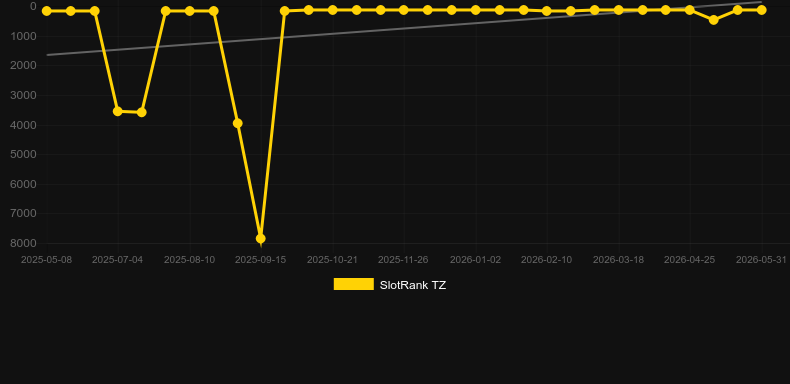Click the 6000 y-axis label
The width and height of the screenshot is (790, 384).
click(x=24, y=184)
